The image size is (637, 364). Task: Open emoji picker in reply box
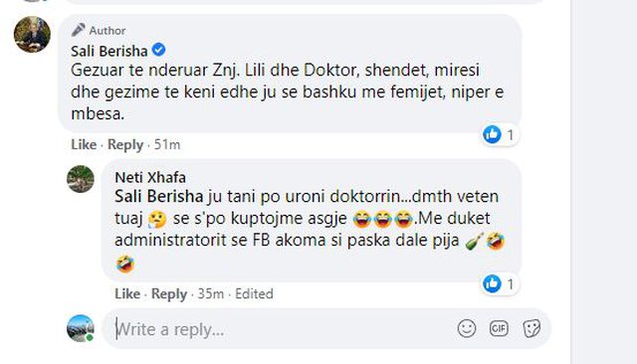(467, 328)
